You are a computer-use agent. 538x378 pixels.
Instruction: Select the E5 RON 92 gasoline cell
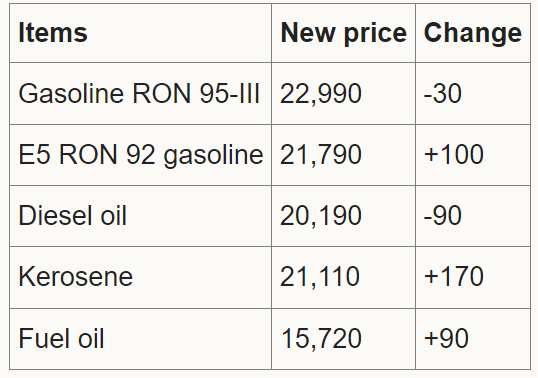click(x=140, y=155)
